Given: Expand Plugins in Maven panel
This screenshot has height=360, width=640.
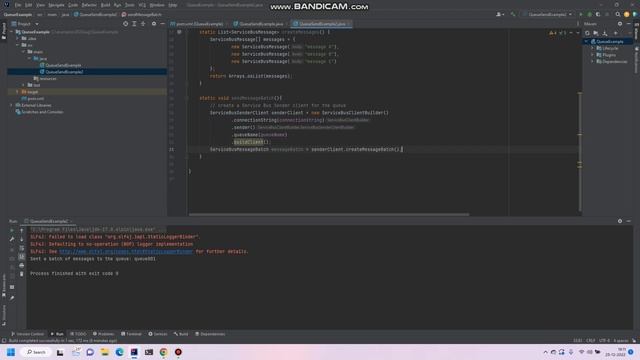Looking at the screenshot, I should pyautogui.click(x=592, y=55).
